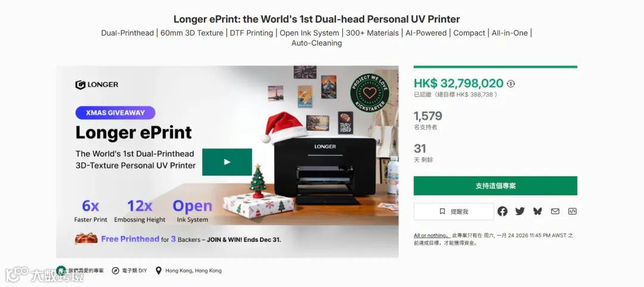Click the green 支持這個專案 back project button

coord(496,186)
